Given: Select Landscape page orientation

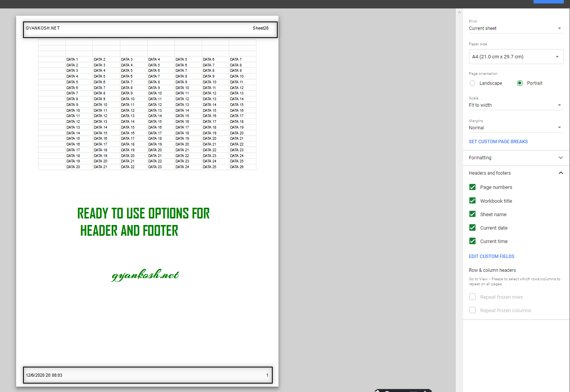Looking at the screenshot, I should [x=472, y=83].
